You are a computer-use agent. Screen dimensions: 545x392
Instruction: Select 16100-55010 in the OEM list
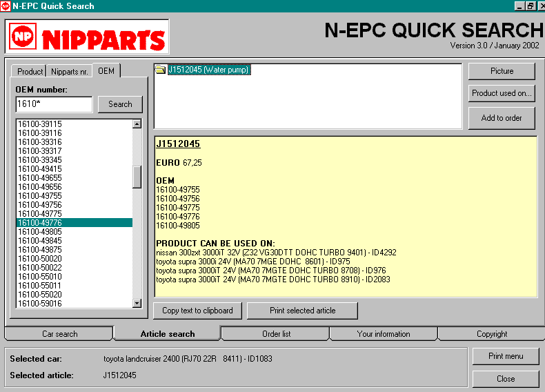75,277
